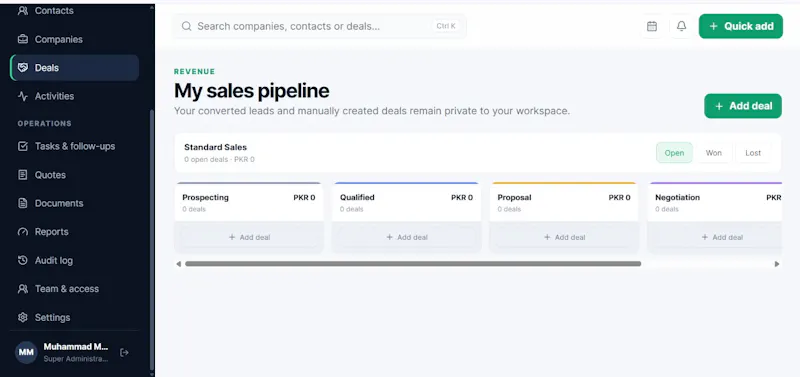800x377 pixels.
Task: Click the Super Administra... role label
Action: tap(76, 359)
